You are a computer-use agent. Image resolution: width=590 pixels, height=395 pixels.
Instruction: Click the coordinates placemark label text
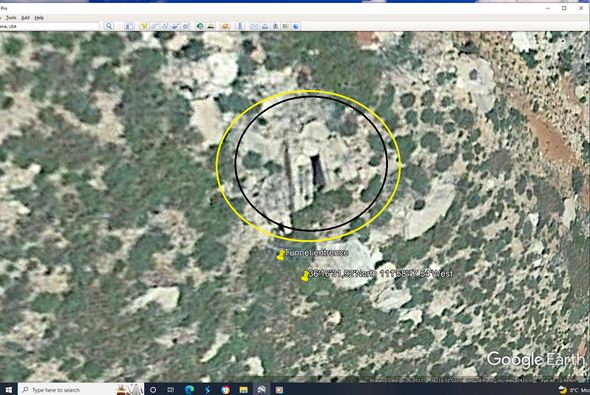tap(380, 274)
